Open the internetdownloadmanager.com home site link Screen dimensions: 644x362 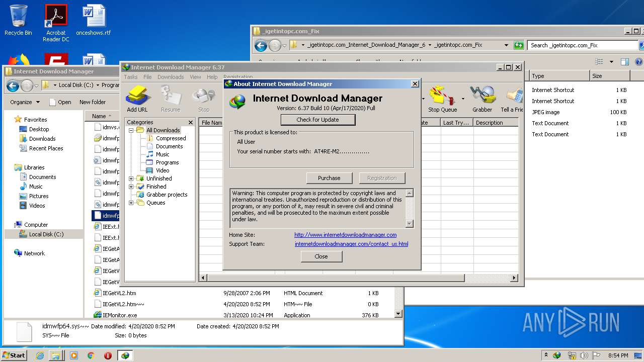[x=346, y=235]
